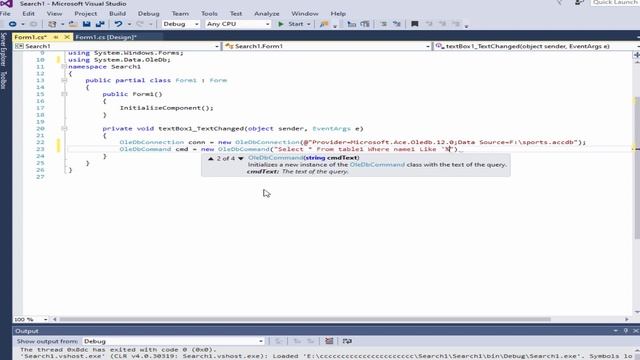Toggle a bookmark with the bookmark icon
640x360 pixels.
[x=415, y=24]
